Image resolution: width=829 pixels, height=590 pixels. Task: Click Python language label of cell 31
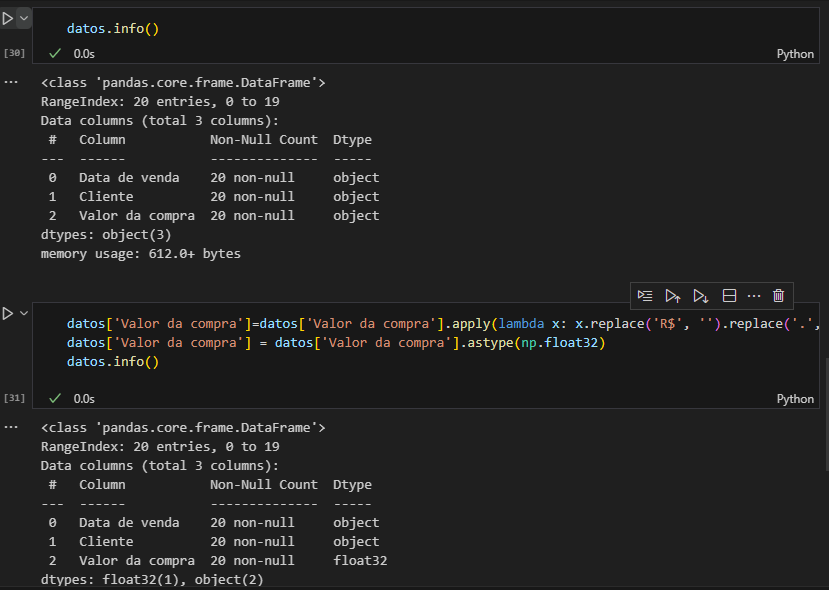[x=795, y=399]
